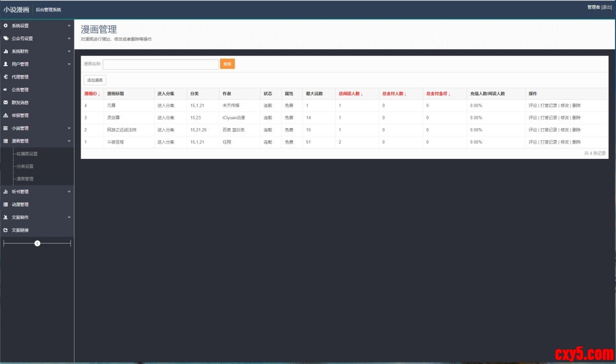Sort by 总支付金币 column header
616x364 pixels.
pyautogui.click(x=438, y=94)
